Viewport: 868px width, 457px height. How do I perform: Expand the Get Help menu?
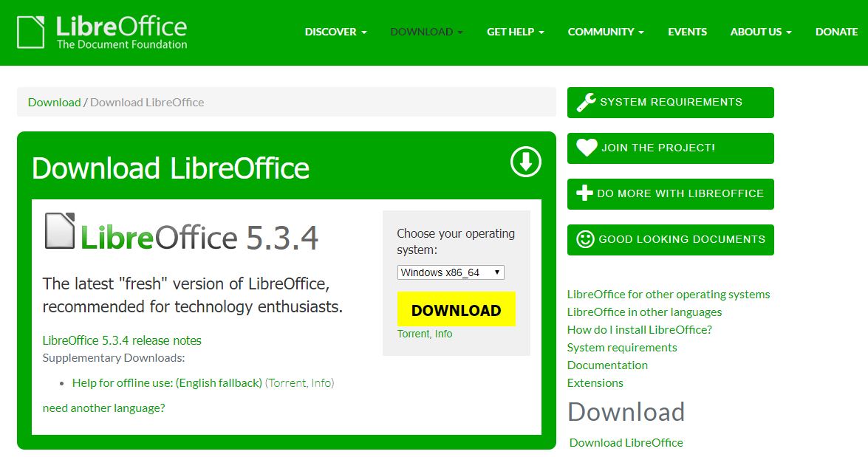[516, 32]
